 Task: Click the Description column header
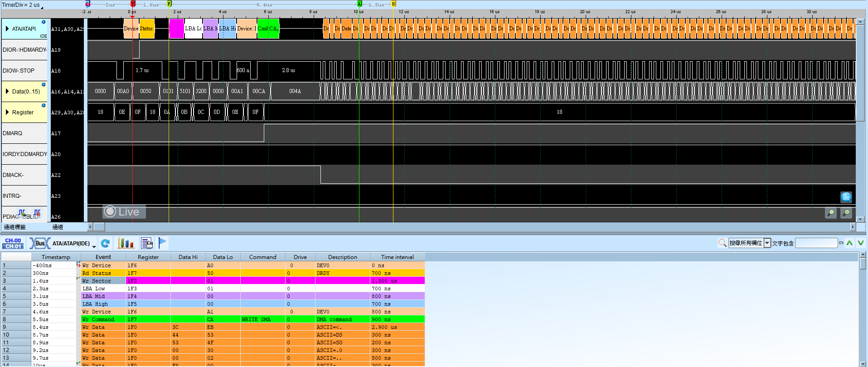pyautogui.click(x=343, y=257)
